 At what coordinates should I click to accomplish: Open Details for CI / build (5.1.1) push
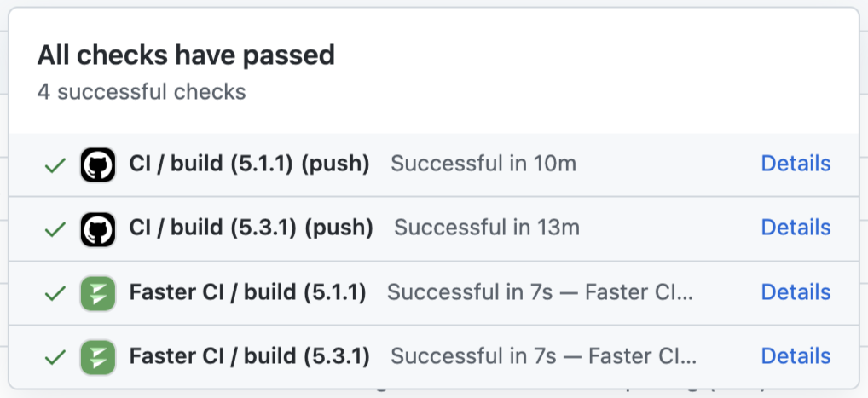[x=795, y=164]
